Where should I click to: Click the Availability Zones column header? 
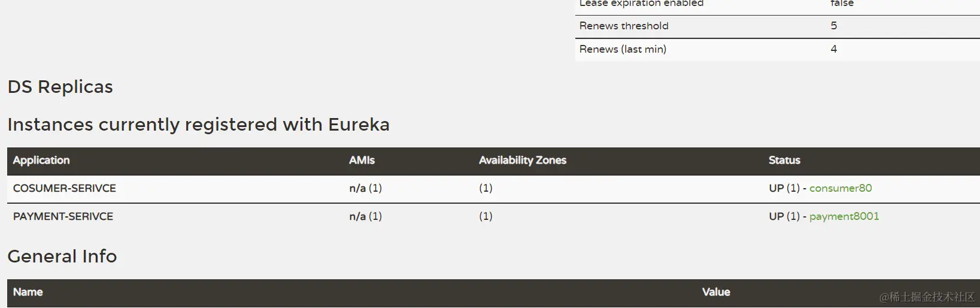(x=522, y=161)
